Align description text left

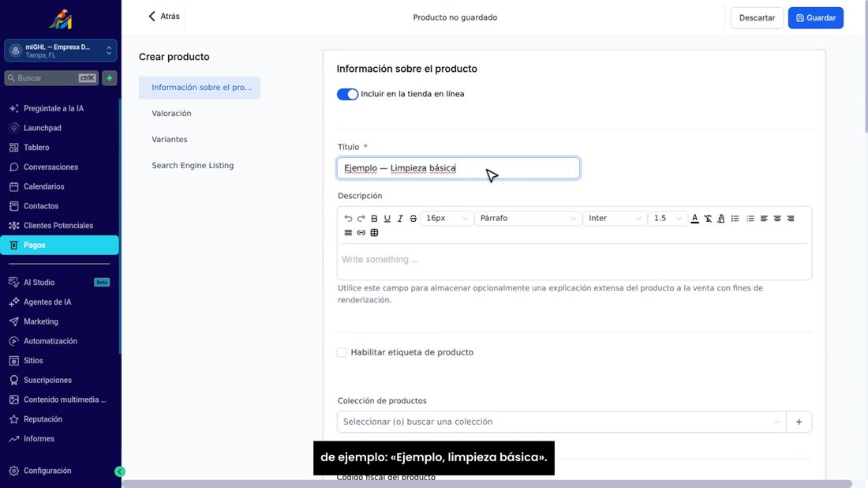[764, 218]
